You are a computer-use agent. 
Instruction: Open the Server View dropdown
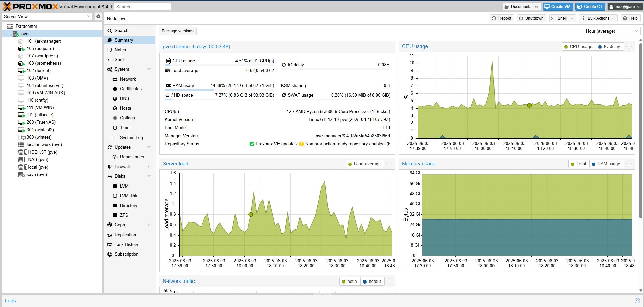point(89,16)
